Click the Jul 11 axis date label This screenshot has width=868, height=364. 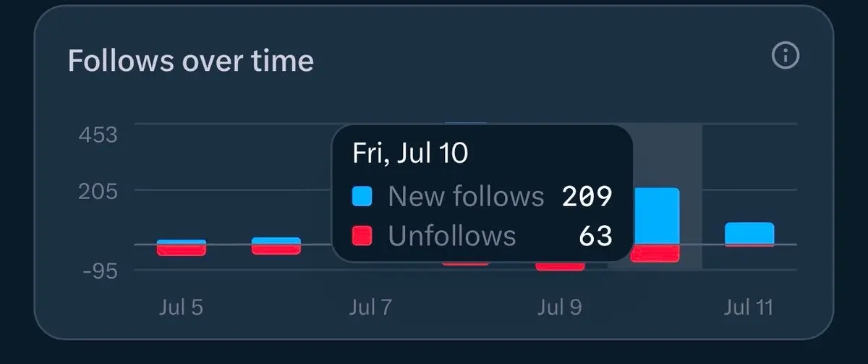[749, 308]
